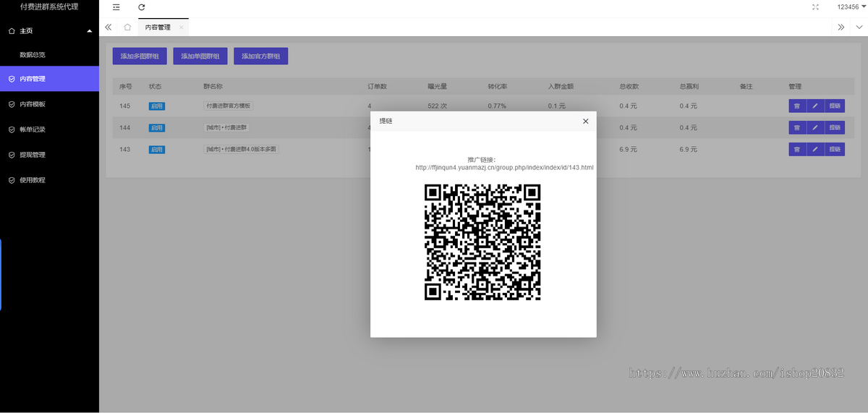The width and height of the screenshot is (868, 413).
Task: Click the tab scroll-right double arrow
Action: [841, 27]
